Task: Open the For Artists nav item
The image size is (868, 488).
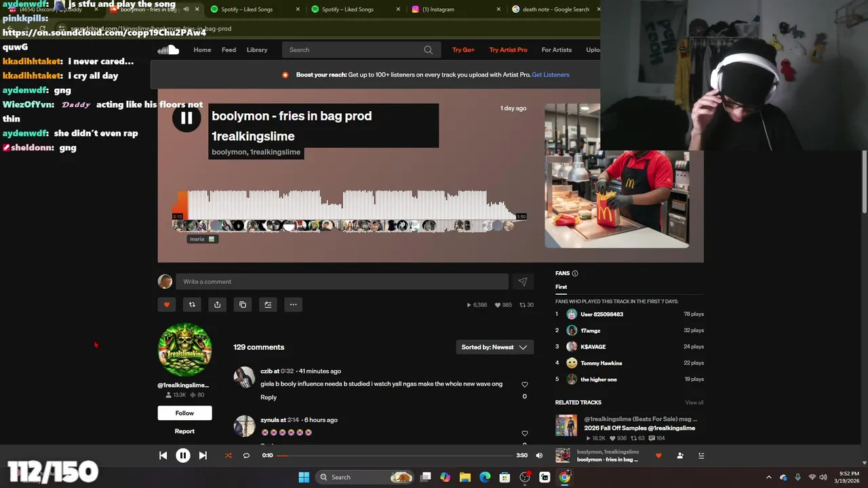Action: 557,49
